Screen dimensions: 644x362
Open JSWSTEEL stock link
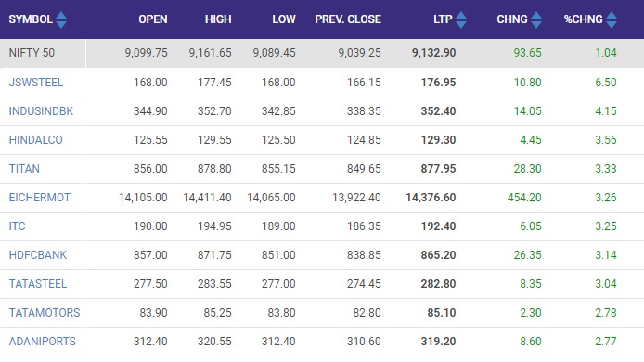pyautogui.click(x=36, y=83)
